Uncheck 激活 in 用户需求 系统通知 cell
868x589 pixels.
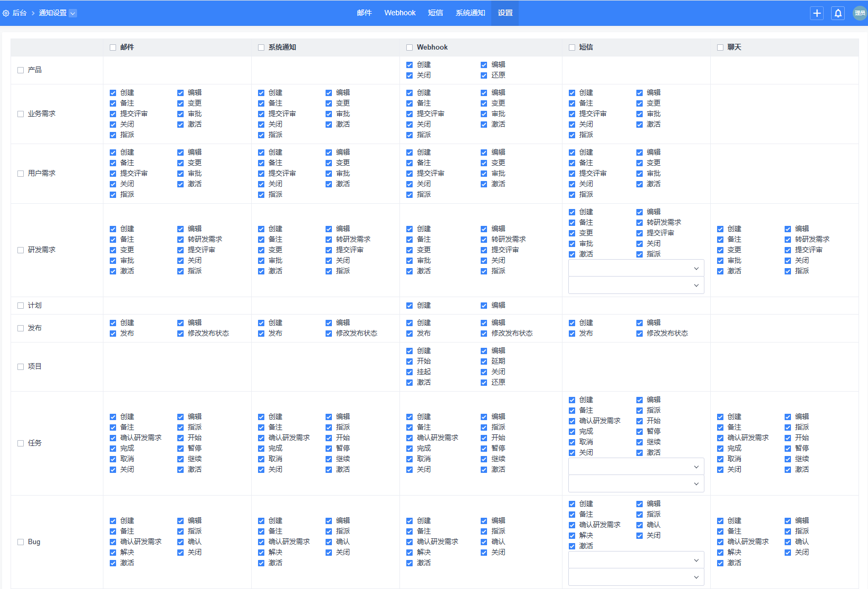point(329,184)
